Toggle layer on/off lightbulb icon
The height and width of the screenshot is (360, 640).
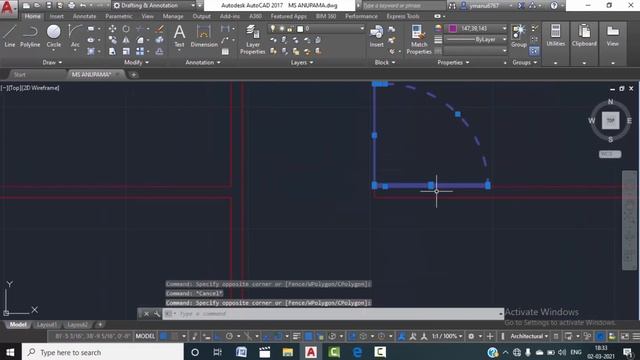pyautogui.click(x=273, y=29)
